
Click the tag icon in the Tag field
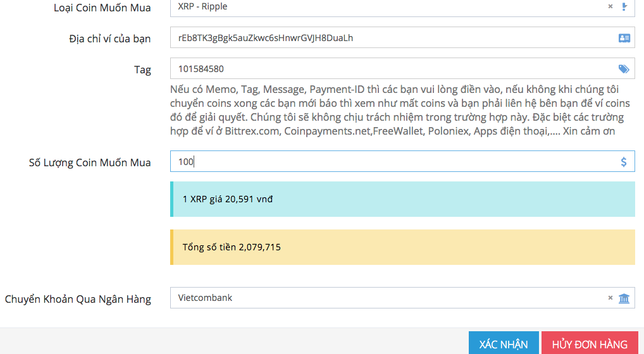click(x=624, y=69)
